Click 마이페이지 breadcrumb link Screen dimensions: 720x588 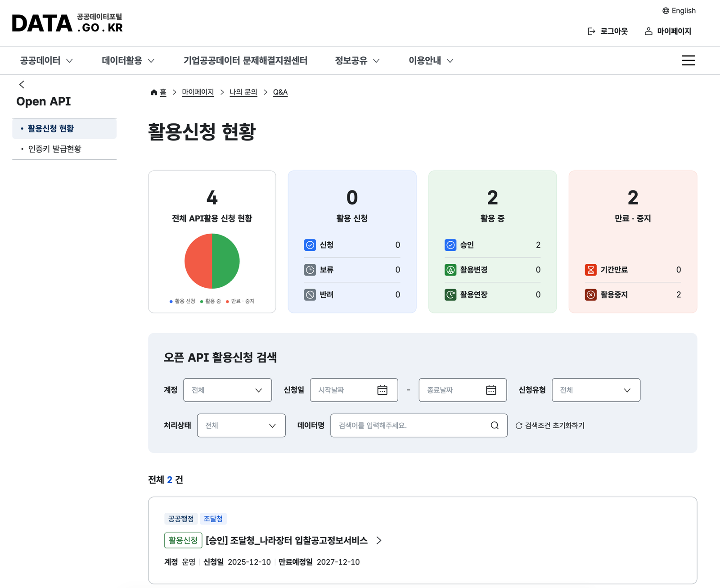(198, 92)
